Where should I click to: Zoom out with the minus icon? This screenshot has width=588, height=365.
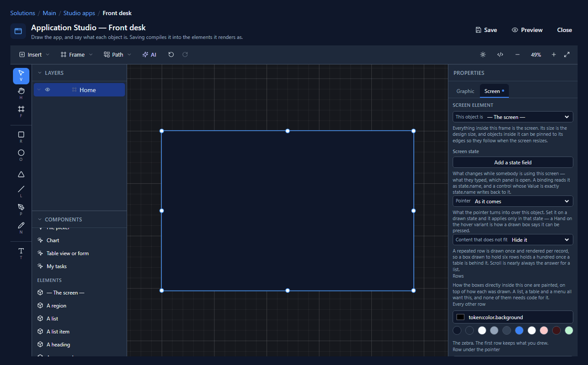[x=518, y=54]
